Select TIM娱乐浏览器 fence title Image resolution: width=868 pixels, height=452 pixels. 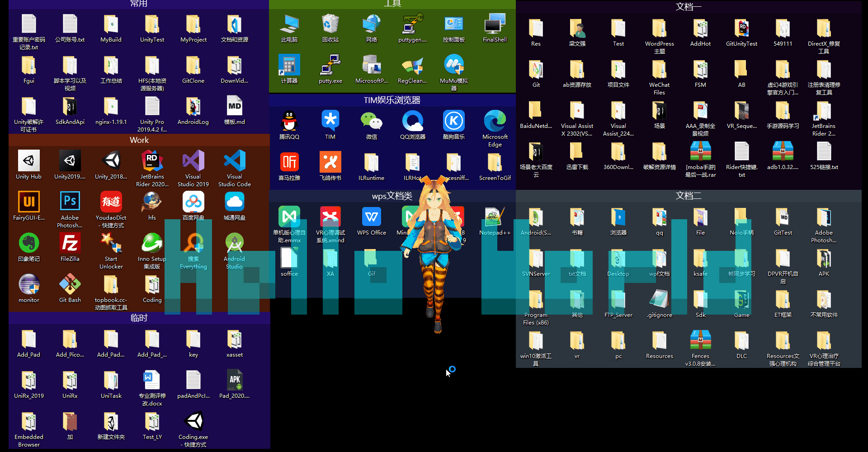[392, 100]
